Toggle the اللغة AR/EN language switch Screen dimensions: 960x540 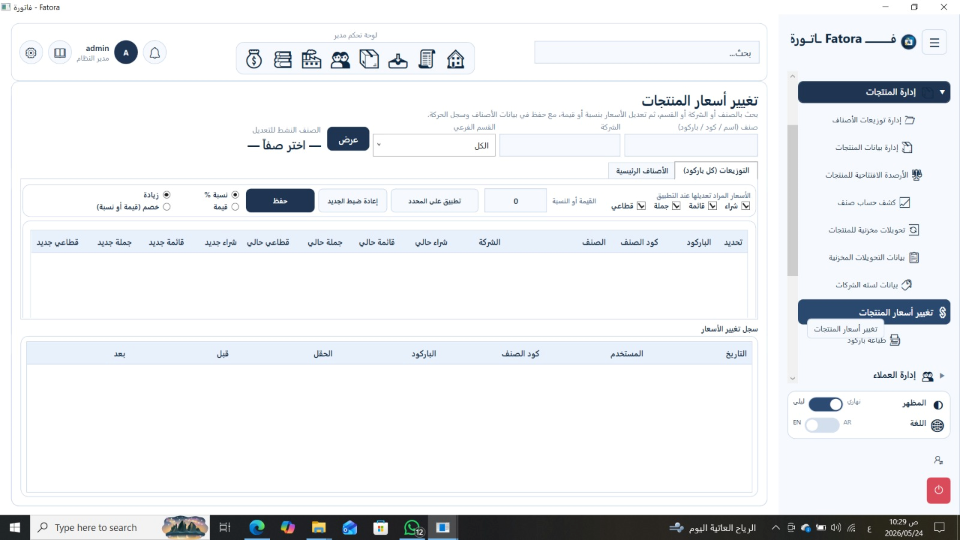coord(822,425)
